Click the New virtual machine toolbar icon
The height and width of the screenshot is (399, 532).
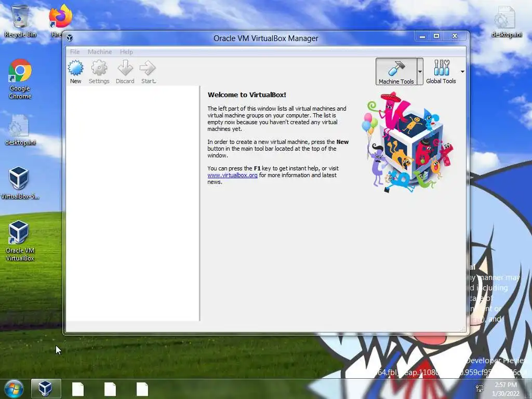(x=75, y=72)
